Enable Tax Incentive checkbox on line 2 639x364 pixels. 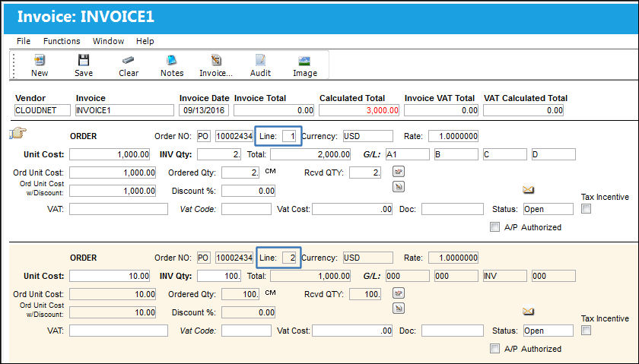point(586,331)
